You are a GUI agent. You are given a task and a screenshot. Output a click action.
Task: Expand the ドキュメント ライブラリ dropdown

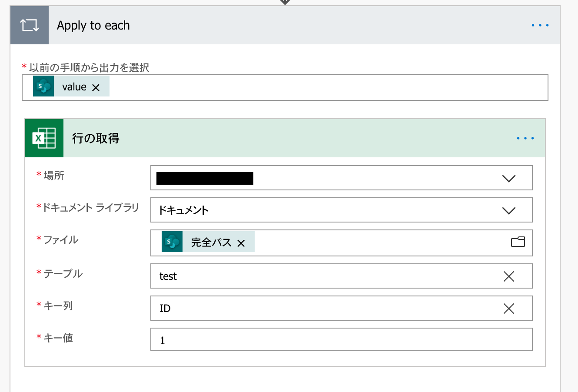[x=508, y=210]
